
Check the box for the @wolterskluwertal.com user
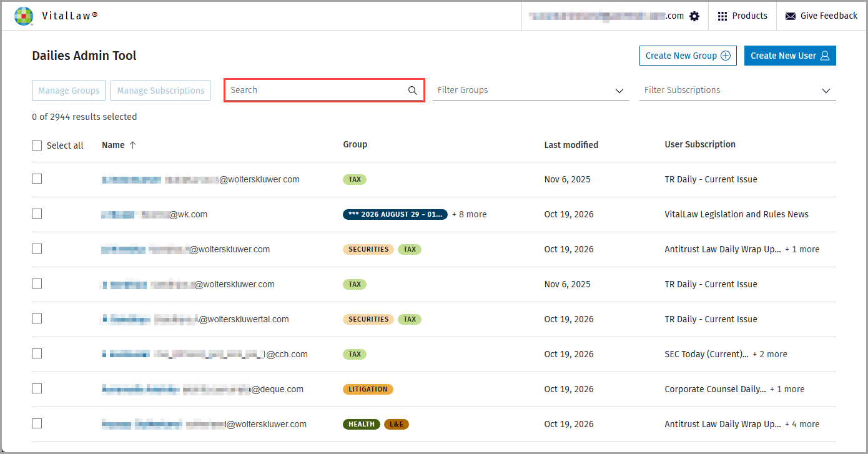point(37,318)
